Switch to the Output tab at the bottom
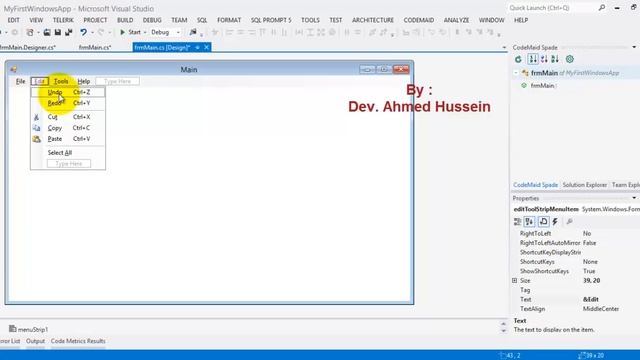The image size is (640, 360). click(36, 341)
